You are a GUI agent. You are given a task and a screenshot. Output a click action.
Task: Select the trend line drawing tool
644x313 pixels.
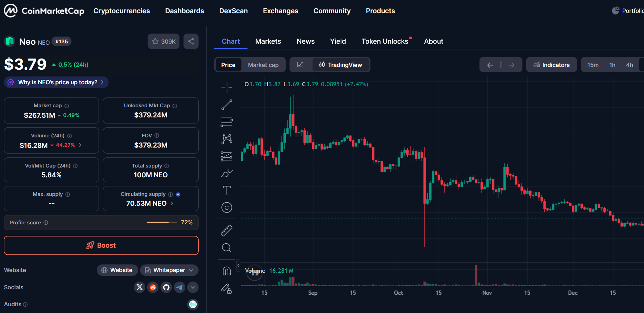tap(227, 105)
